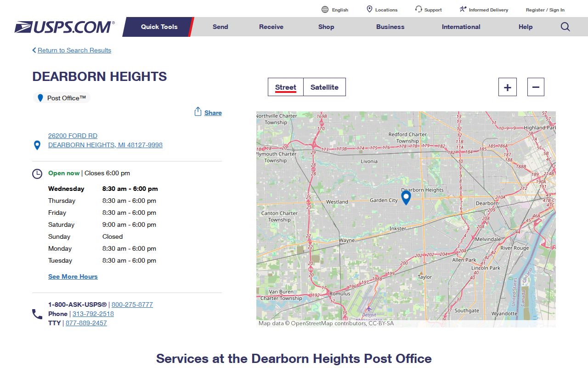Click the Share upload icon
Screen dimensions: 588x368
click(198, 112)
